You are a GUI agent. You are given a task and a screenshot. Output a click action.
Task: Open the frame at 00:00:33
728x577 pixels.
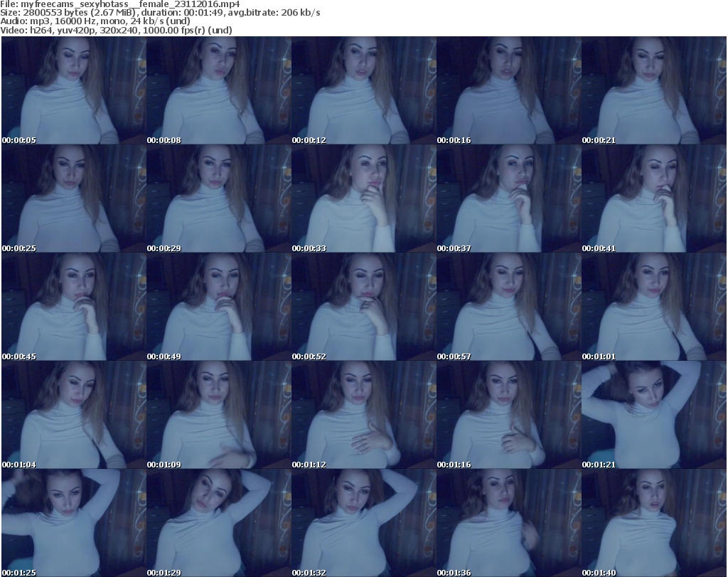(364, 198)
